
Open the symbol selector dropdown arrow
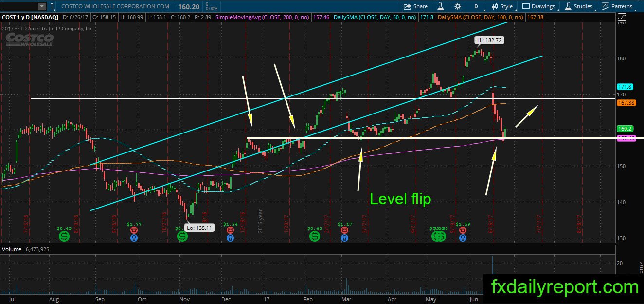(x=41, y=6)
